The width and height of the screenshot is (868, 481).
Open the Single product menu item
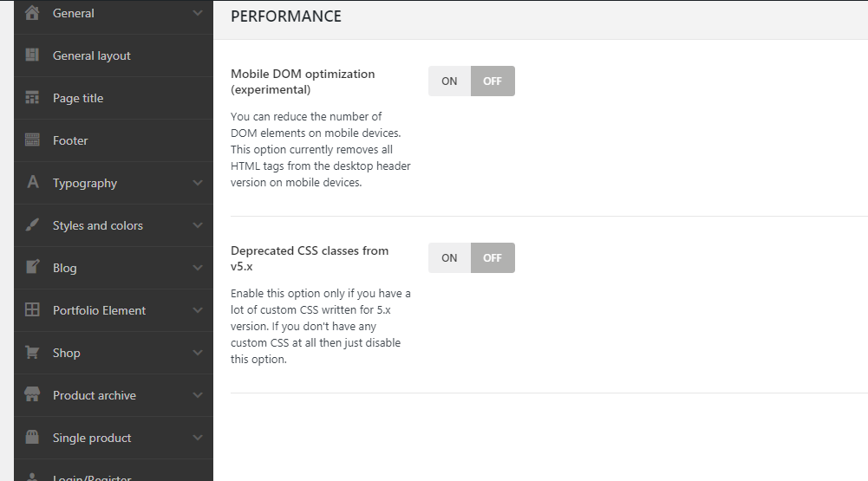click(x=92, y=438)
